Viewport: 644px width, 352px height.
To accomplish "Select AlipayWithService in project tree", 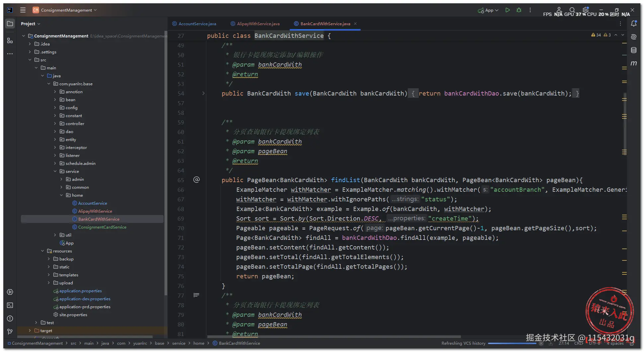I will click(x=95, y=211).
